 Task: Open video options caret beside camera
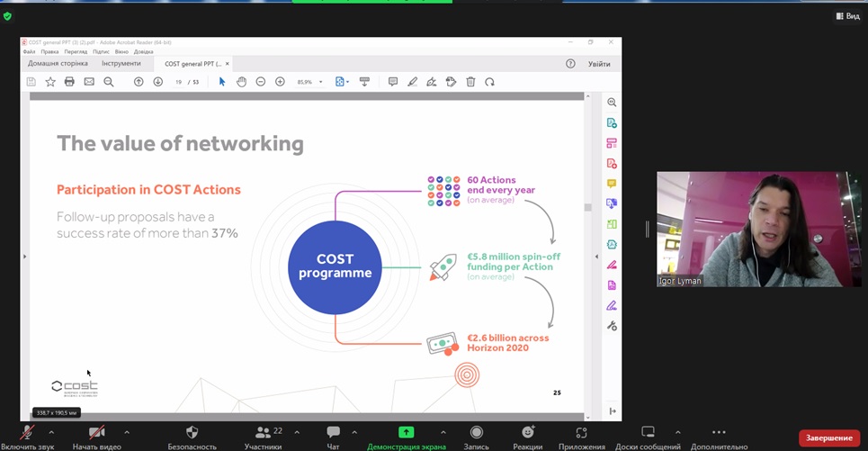point(127,432)
